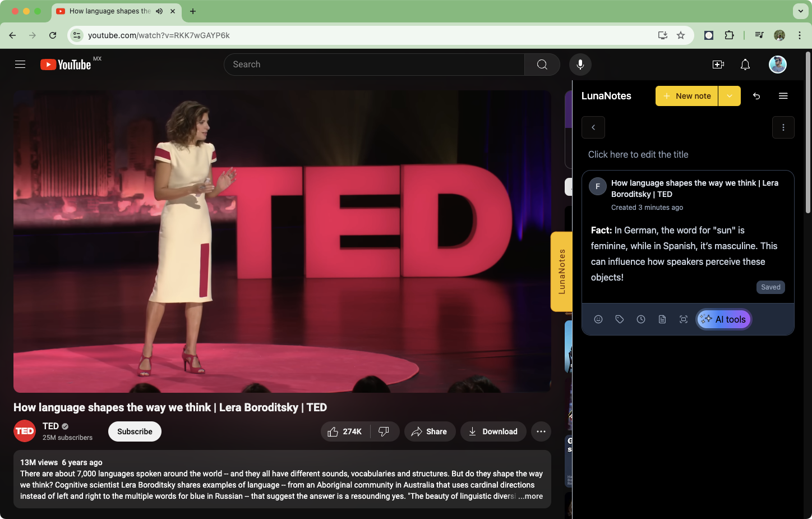Open the video's more actions ellipsis
Screen dimensions: 812x519
click(541, 431)
